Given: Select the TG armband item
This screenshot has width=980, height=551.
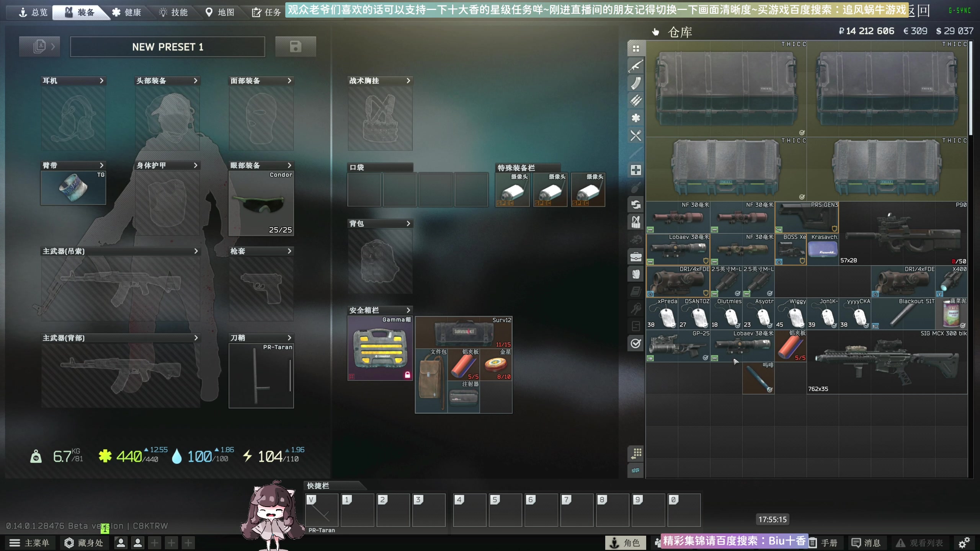Looking at the screenshot, I should (x=73, y=187).
